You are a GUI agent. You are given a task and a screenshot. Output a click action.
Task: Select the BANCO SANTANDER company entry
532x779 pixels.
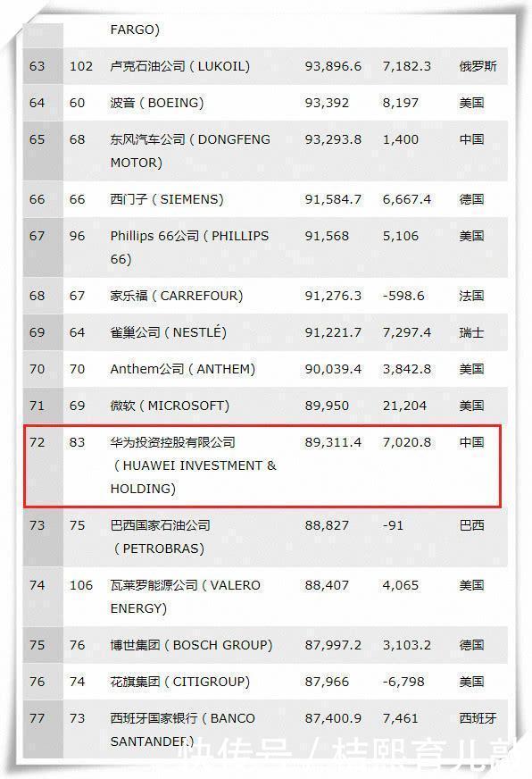182,729
